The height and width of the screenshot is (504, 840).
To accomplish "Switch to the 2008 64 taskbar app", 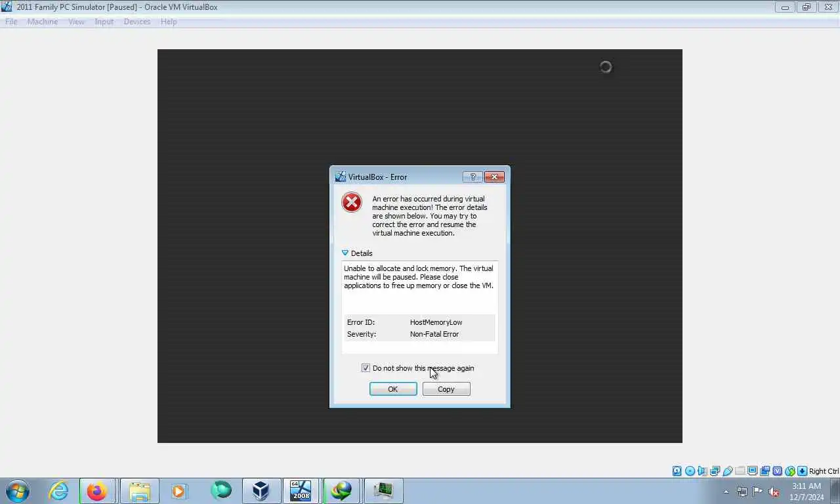I will [x=301, y=491].
